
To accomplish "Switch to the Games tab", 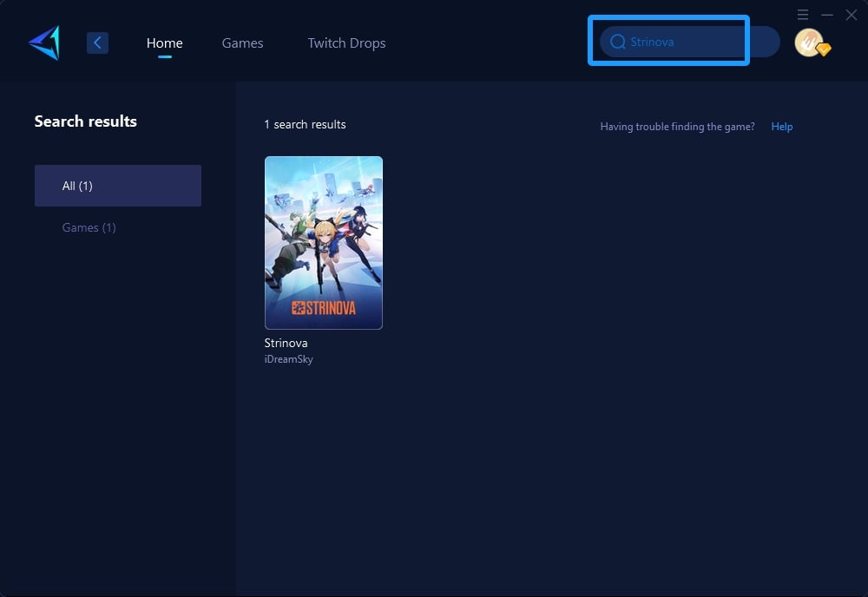I will 242,43.
